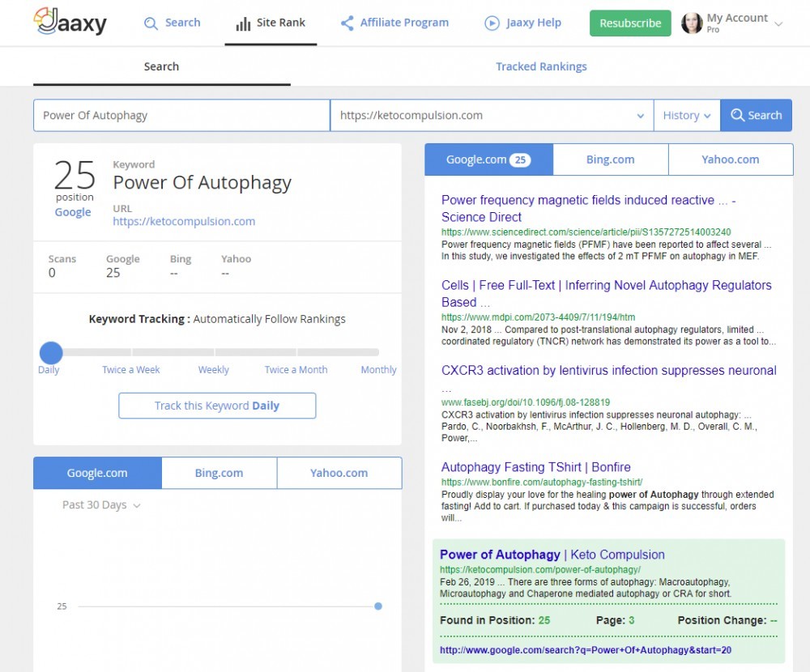Set tracking frequency to Twice a Week
810x672 pixels.
(130, 370)
